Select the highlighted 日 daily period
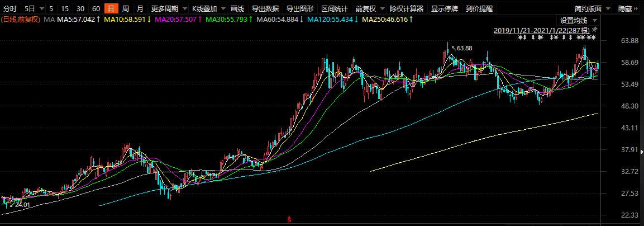Screen dimensions: 644x226 pyautogui.click(x=111, y=8)
